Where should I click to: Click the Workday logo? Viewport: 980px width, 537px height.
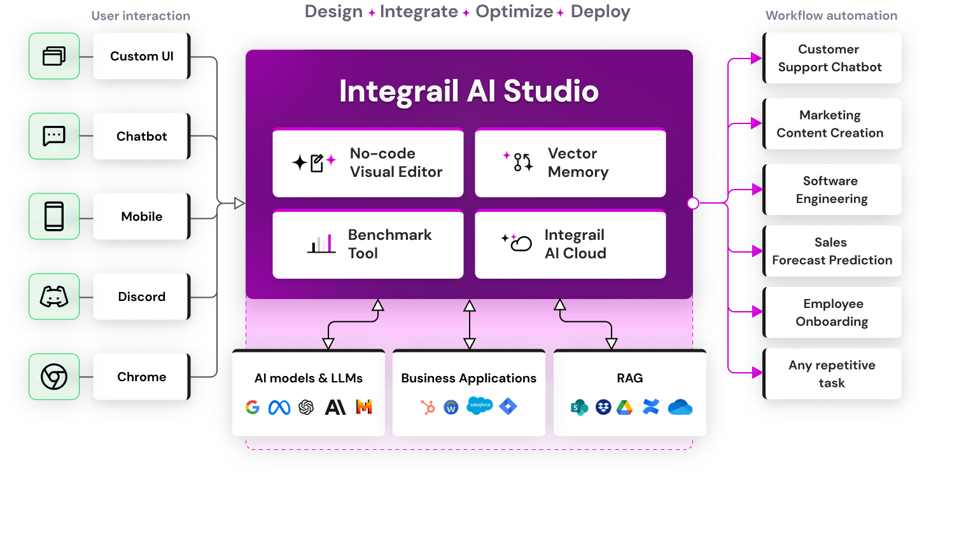[x=451, y=407]
